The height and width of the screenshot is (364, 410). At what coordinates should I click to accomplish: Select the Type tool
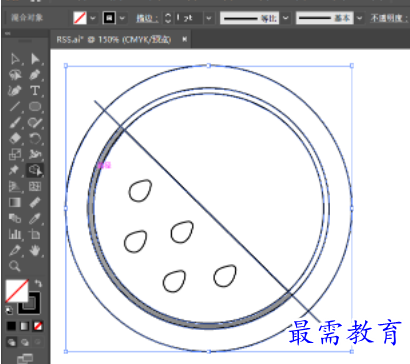[x=35, y=91]
